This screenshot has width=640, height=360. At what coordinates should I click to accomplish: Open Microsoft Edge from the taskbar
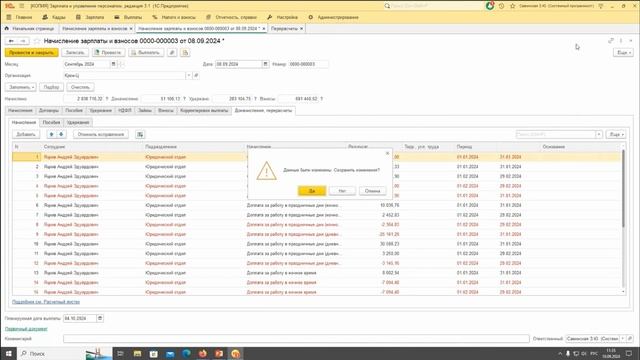click(x=186, y=353)
